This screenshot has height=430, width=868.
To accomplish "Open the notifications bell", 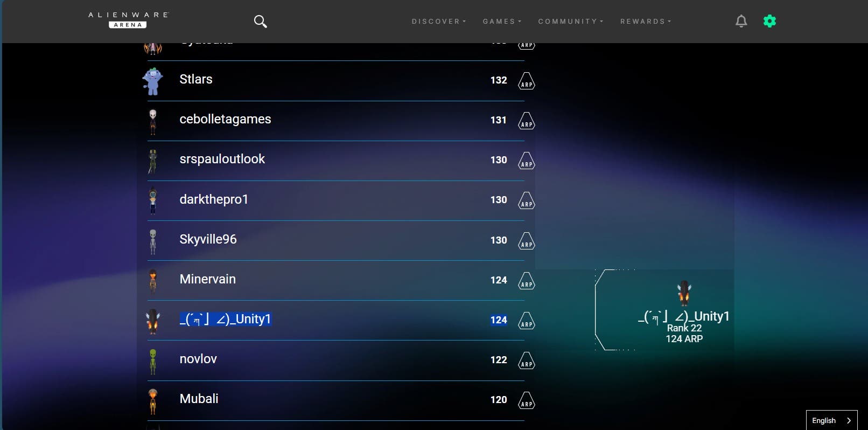I will click(741, 21).
